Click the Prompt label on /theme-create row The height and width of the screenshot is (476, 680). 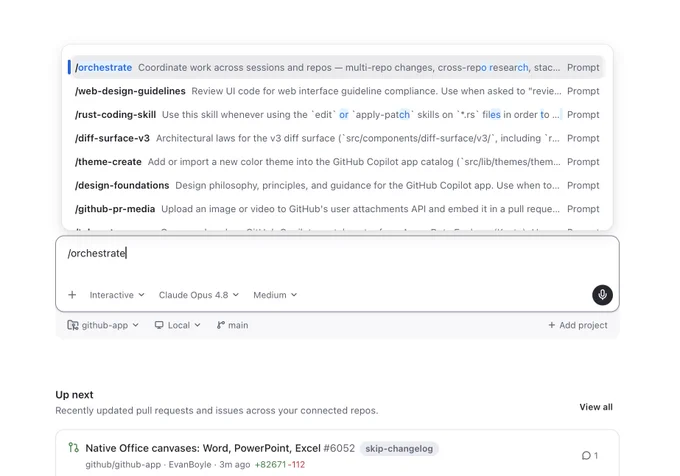(583, 162)
